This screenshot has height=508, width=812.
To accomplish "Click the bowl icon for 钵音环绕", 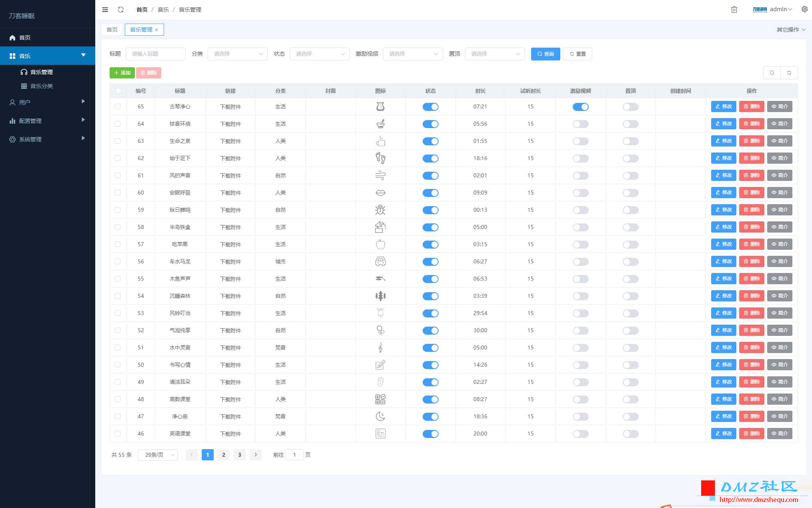I will (380, 124).
